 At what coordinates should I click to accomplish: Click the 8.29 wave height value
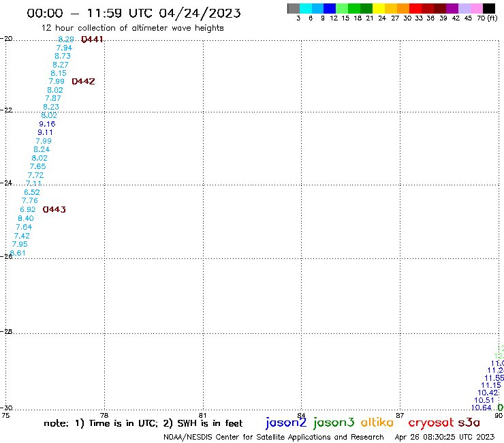66,40
